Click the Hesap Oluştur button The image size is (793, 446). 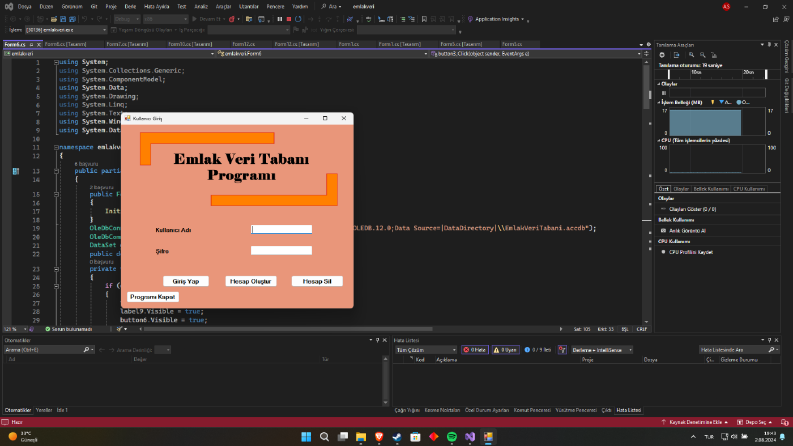tap(250, 281)
